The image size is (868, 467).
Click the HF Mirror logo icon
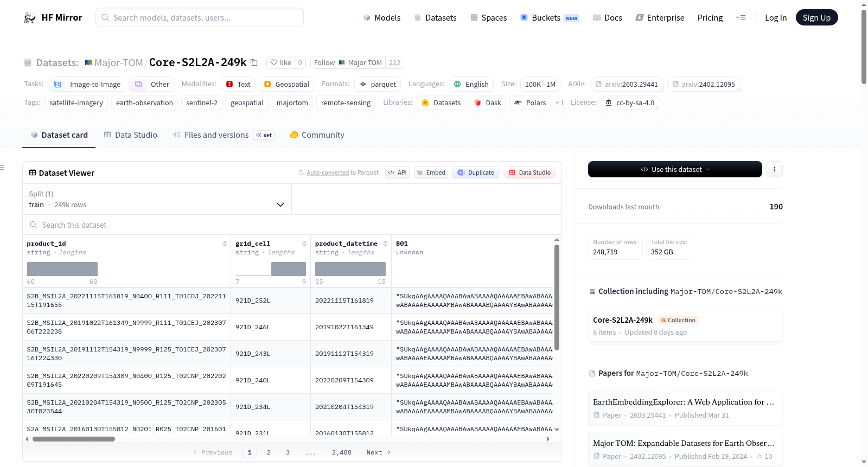(30, 18)
